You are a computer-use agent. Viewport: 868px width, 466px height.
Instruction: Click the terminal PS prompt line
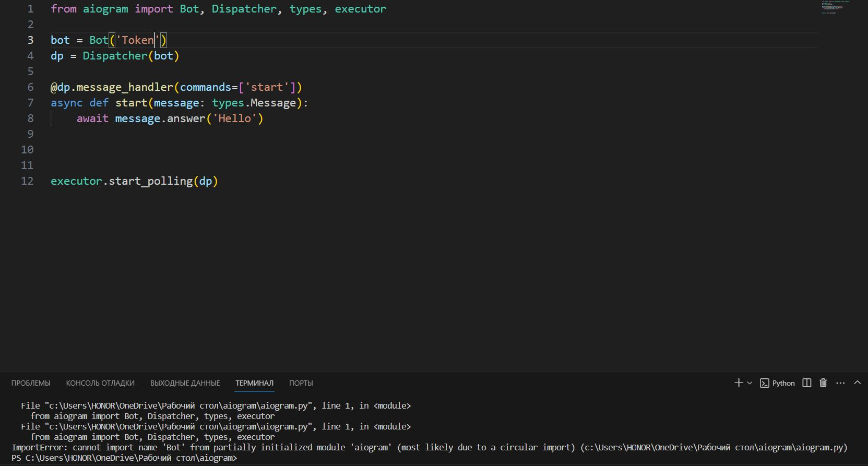click(x=124, y=458)
